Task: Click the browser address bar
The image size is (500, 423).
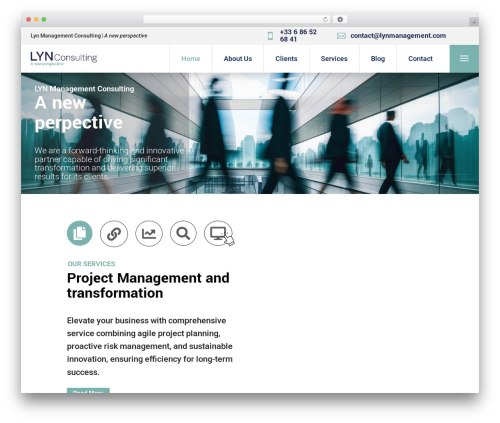Action: pyautogui.click(x=237, y=20)
